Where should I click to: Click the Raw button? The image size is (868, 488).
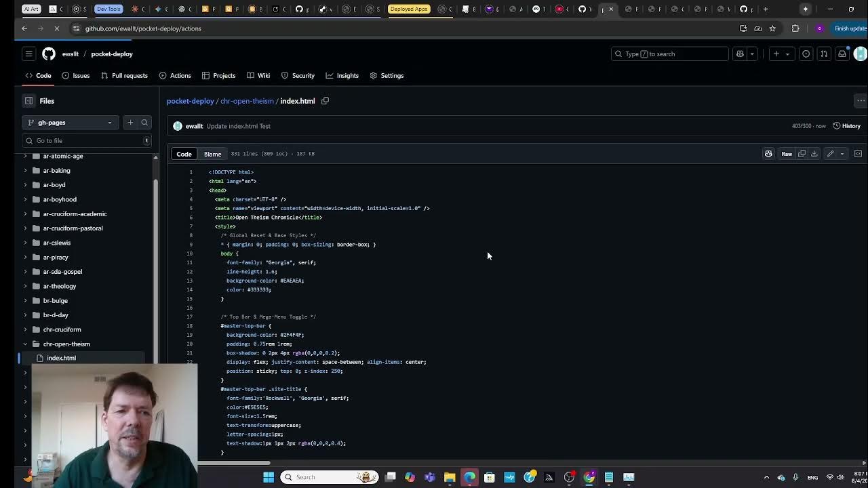787,154
